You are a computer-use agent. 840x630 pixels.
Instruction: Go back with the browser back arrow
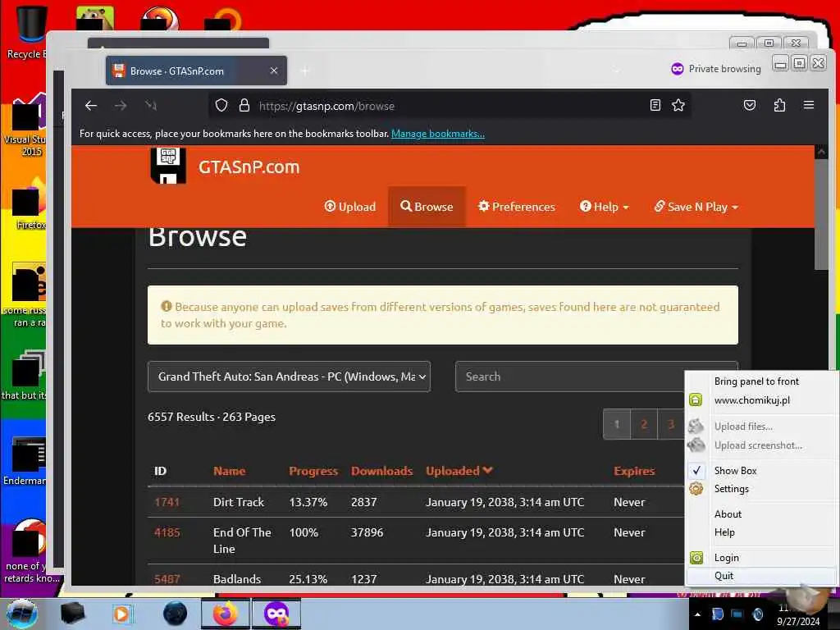click(x=91, y=106)
